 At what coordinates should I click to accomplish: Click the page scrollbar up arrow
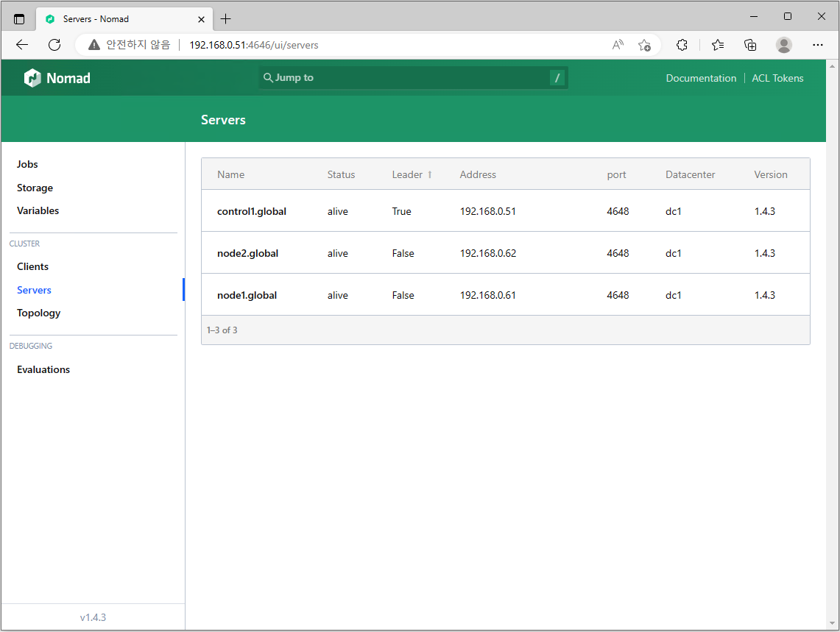point(832,66)
